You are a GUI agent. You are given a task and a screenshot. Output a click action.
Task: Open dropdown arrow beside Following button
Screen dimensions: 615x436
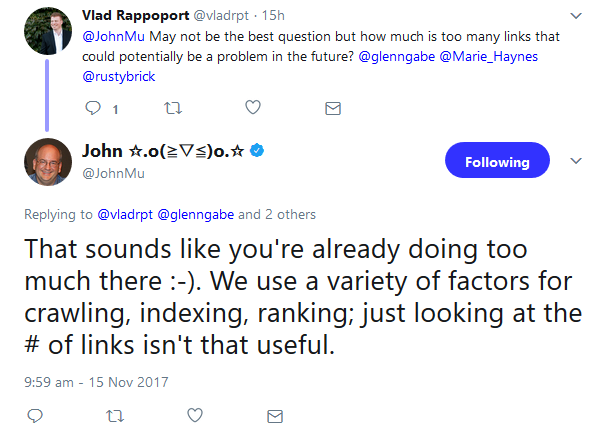click(x=576, y=161)
